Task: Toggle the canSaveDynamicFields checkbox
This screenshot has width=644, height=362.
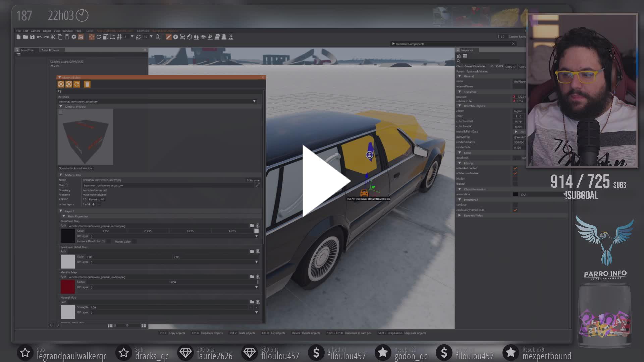Action: pyautogui.click(x=515, y=210)
